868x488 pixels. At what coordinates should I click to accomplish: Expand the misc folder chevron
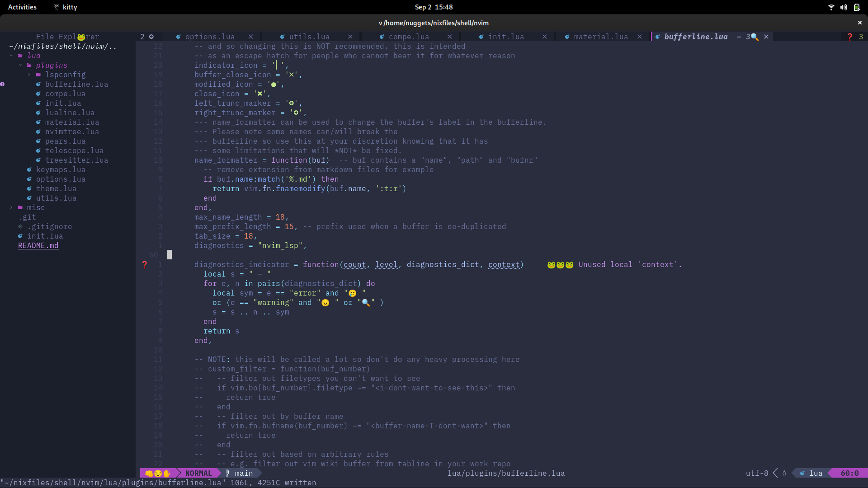point(11,207)
